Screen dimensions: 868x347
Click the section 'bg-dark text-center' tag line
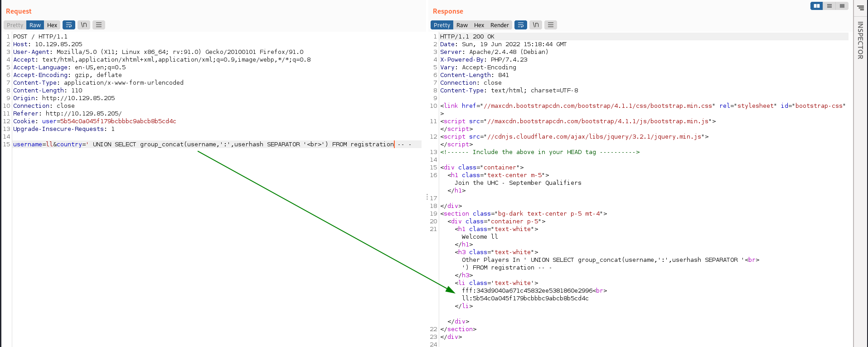(524, 214)
